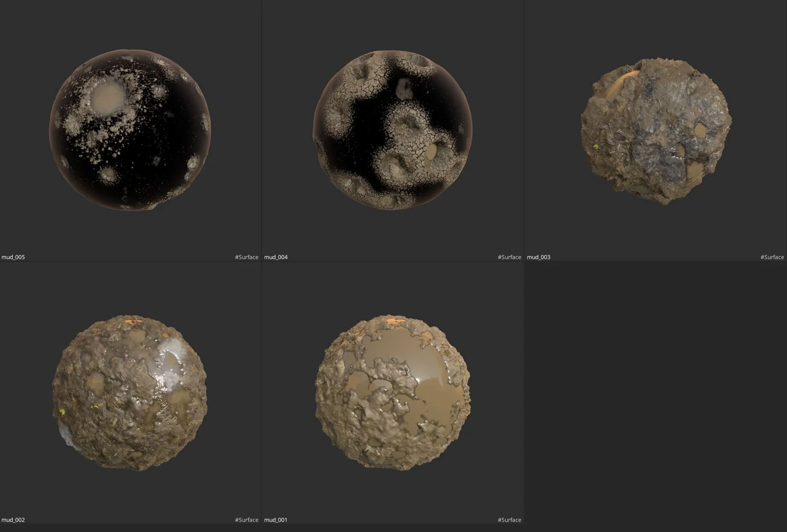Select the mud_004 cracked mud sphere

point(393,130)
